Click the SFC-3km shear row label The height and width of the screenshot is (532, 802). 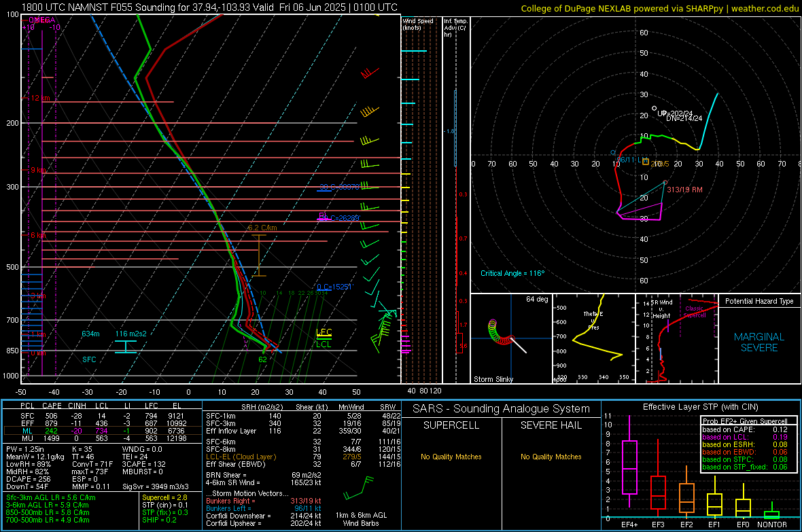[221, 423]
